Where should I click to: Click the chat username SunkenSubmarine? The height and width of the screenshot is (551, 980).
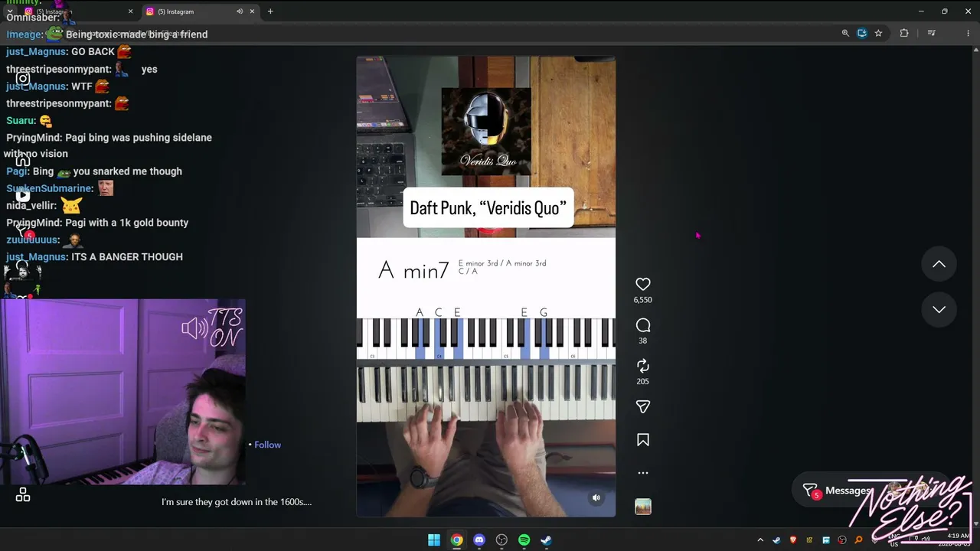[50, 188]
